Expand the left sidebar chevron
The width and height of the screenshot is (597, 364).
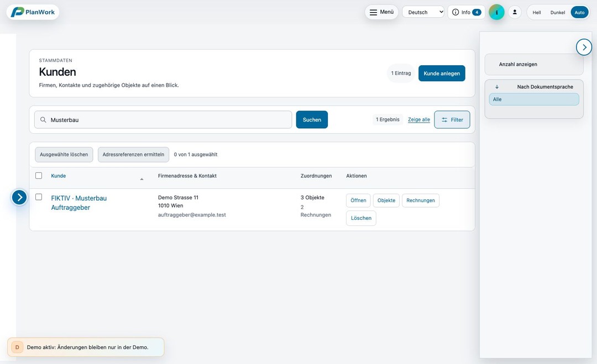[19, 197]
